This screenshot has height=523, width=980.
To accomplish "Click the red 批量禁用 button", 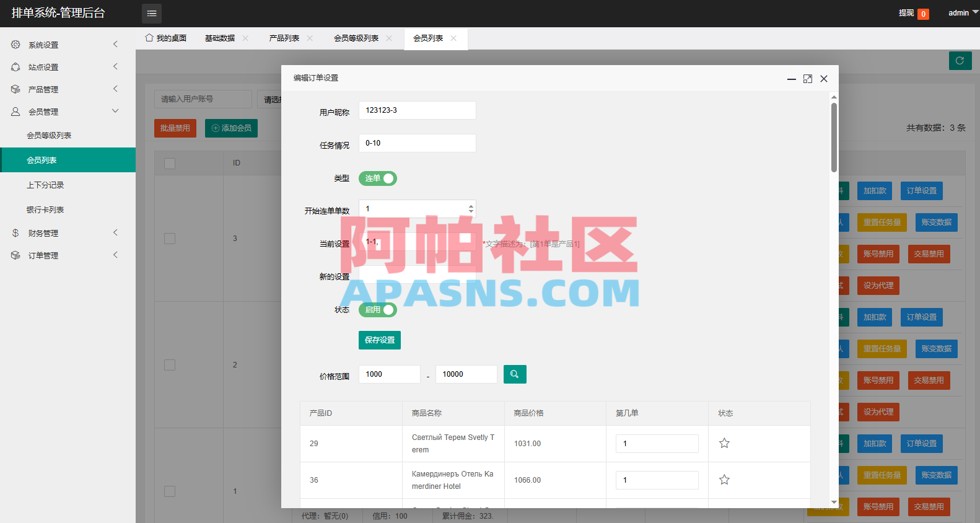I will pyautogui.click(x=175, y=128).
